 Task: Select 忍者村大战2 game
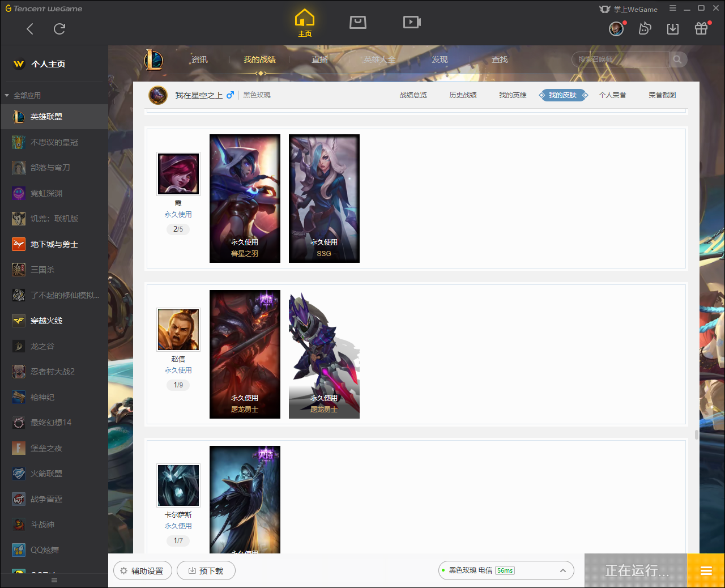tap(54, 372)
